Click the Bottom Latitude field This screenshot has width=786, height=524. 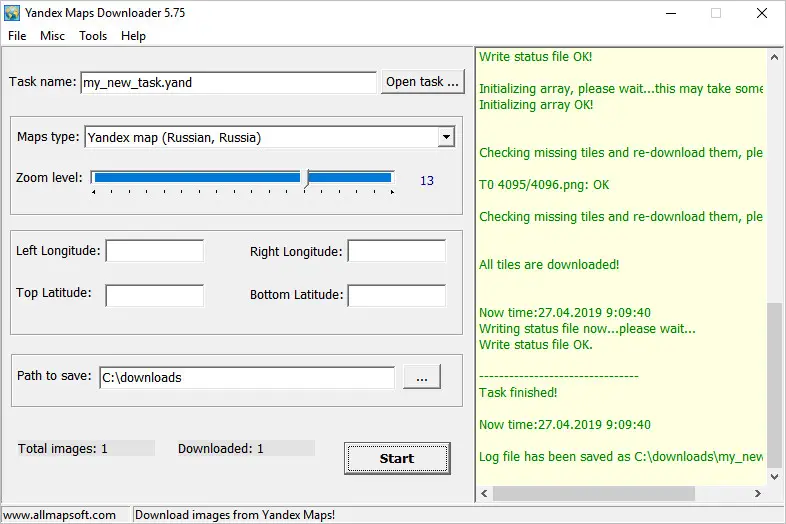(397, 295)
